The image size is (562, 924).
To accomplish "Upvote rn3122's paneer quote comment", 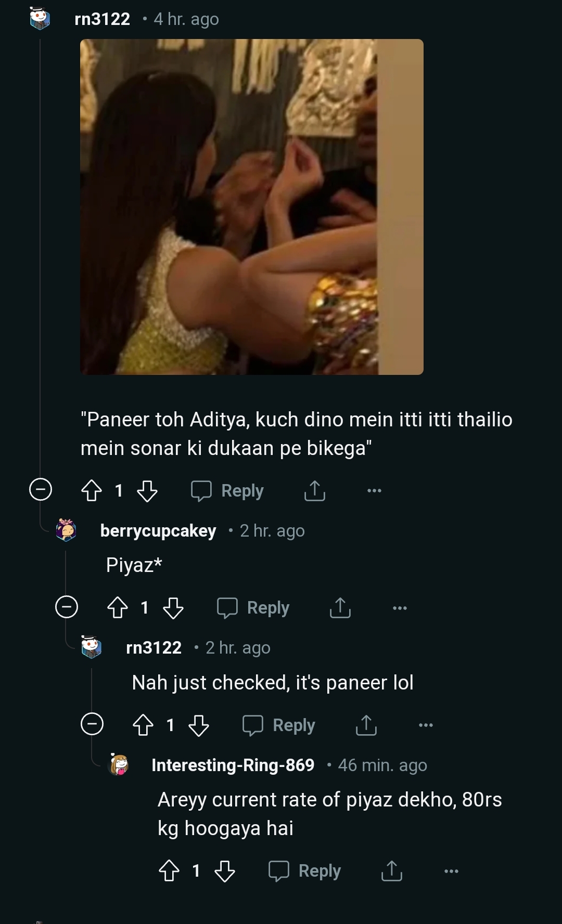I will [x=92, y=490].
